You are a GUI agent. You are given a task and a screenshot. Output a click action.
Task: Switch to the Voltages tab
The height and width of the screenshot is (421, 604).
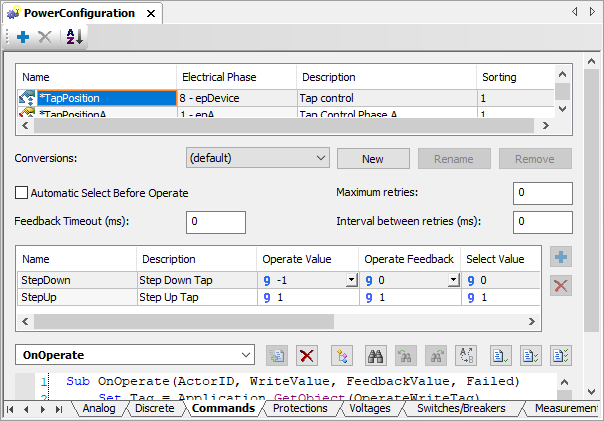click(x=369, y=409)
